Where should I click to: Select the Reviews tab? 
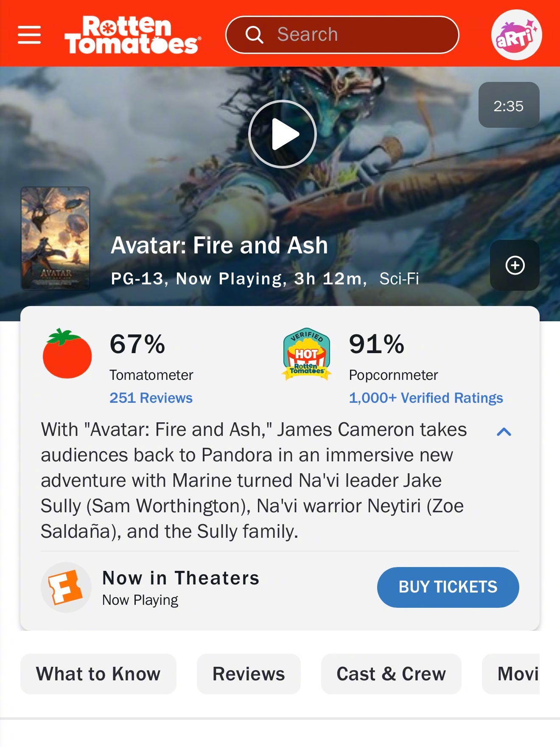pos(249,674)
